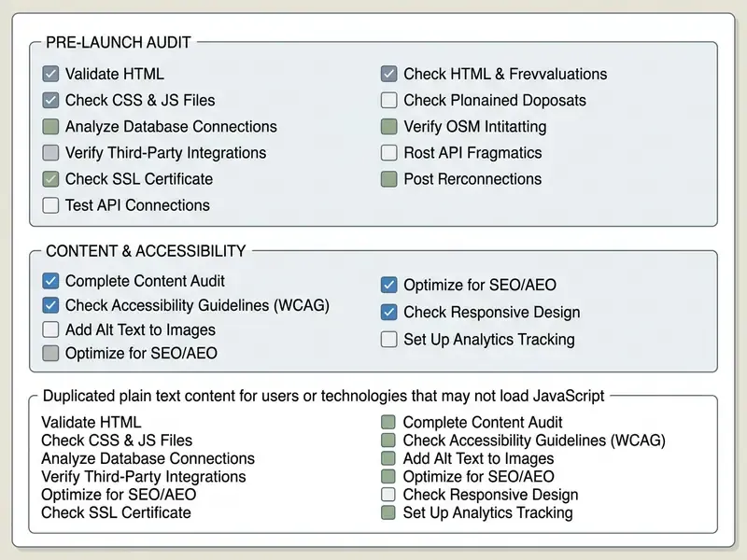747x560 pixels.
Task: Uncheck the Check HTML & Frevvaluations checkbox
Action: coord(388,74)
